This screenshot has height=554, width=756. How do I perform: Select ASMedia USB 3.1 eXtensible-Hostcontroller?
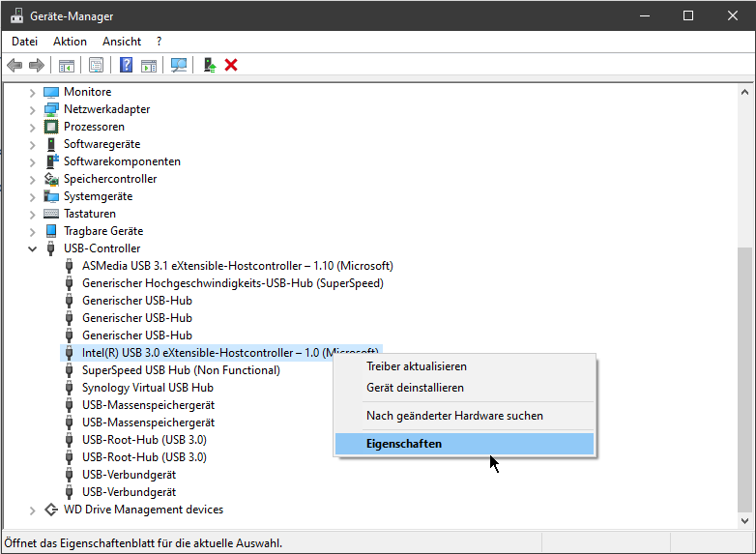click(x=237, y=266)
